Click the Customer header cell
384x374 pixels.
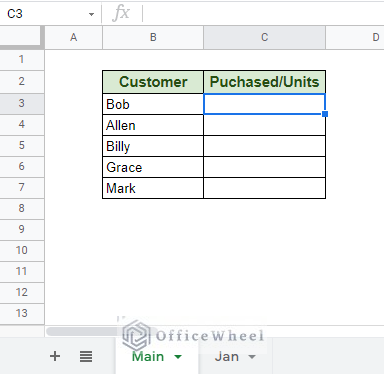[153, 82]
